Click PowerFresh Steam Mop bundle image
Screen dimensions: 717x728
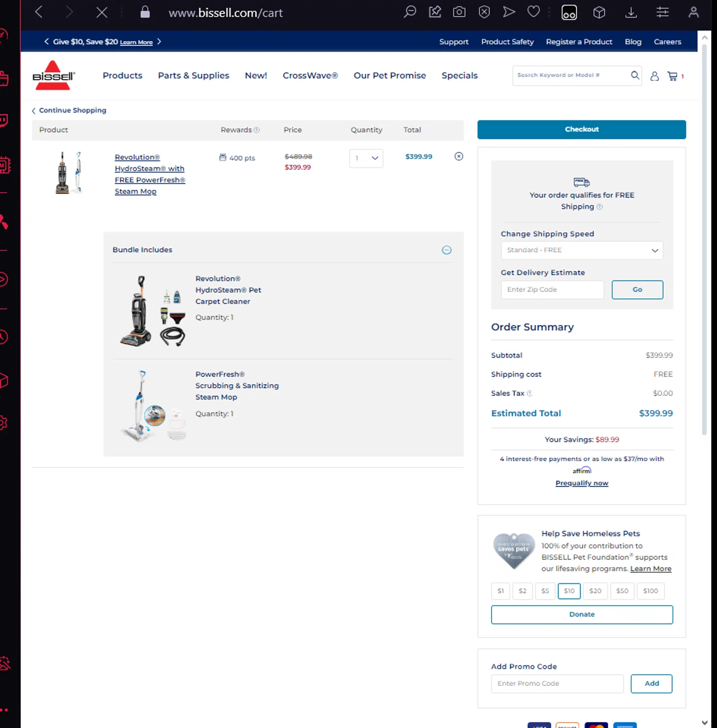point(153,406)
